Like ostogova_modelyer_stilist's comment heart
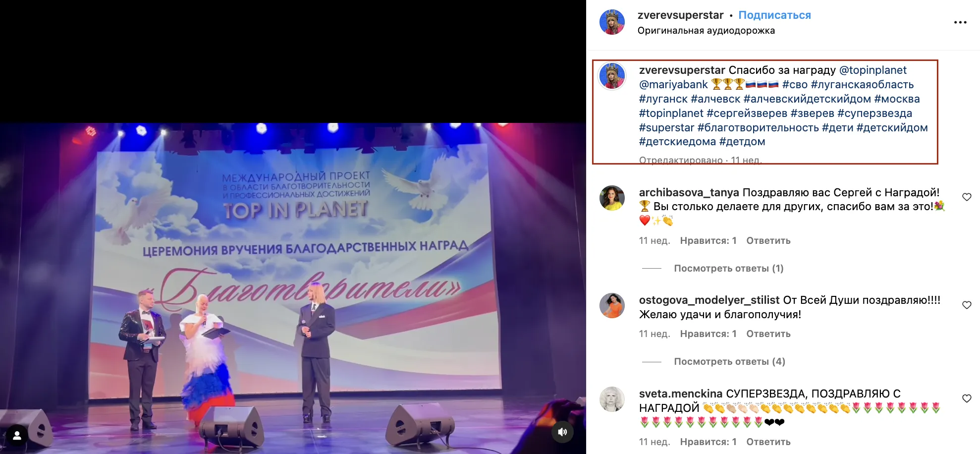 click(x=967, y=305)
